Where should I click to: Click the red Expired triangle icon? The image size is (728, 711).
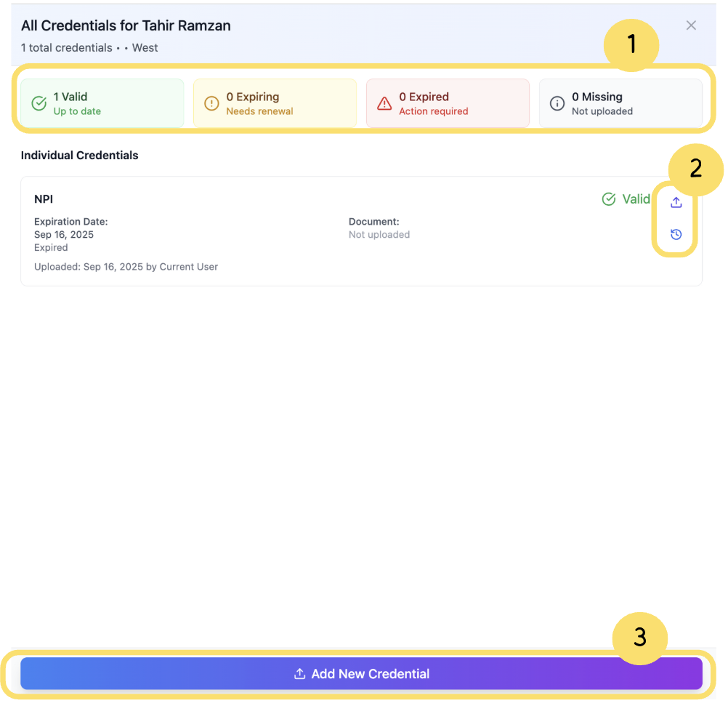(x=384, y=103)
